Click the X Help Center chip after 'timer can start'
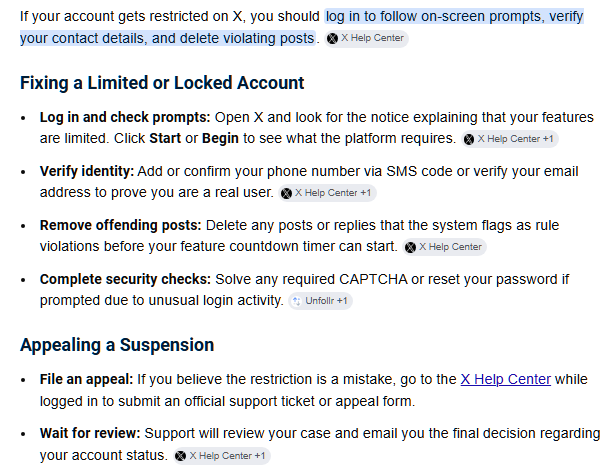 (444, 247)
